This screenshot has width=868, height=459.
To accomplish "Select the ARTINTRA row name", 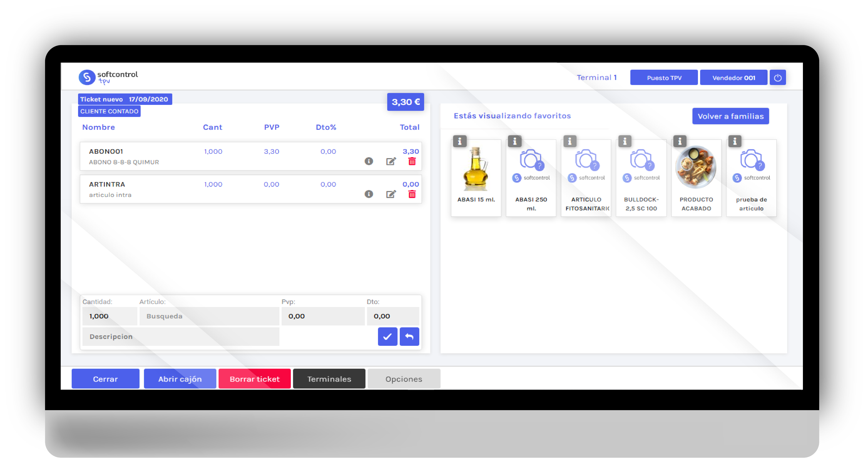I will 107,184.
